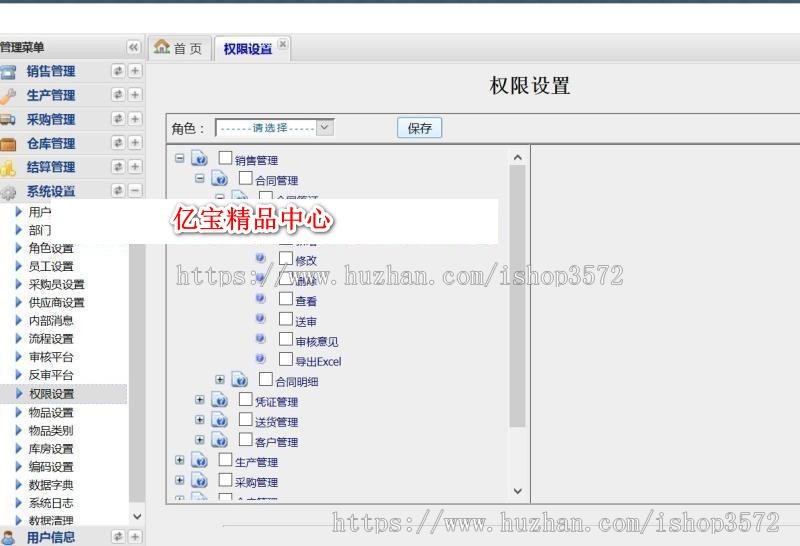Open the 流程设置 menu link

[51, 339]
